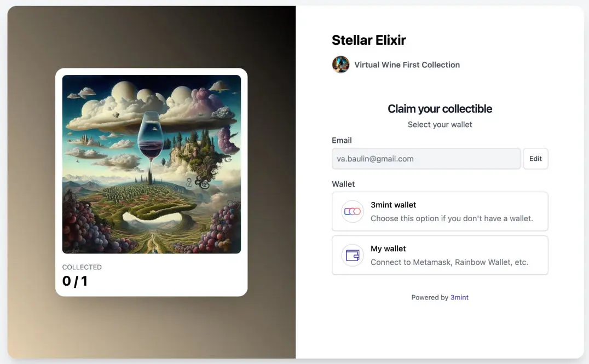Viewport: 589px width, 364px height.
Task: Click the Stellar Elixir artwork image
Action: click(x=152, y=164)
